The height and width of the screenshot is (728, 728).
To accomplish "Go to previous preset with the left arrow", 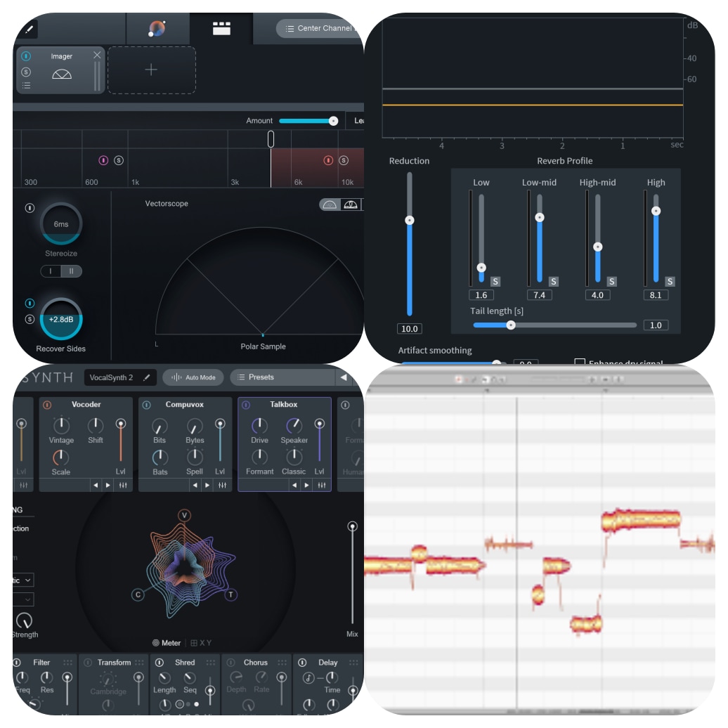I will [x=344, y=377].
